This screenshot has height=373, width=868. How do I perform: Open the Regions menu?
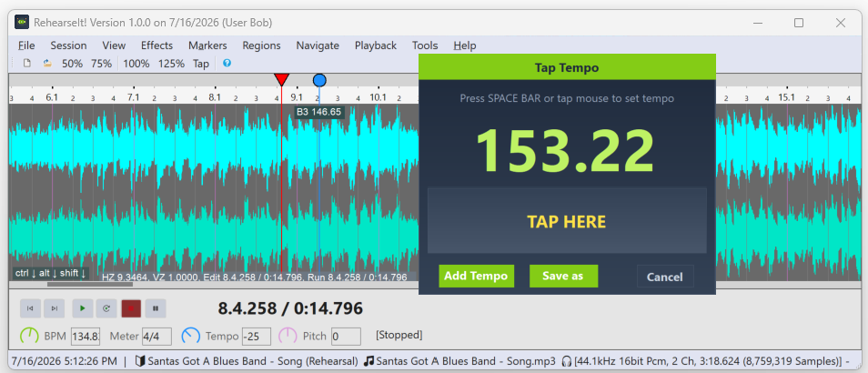[261, 45]
